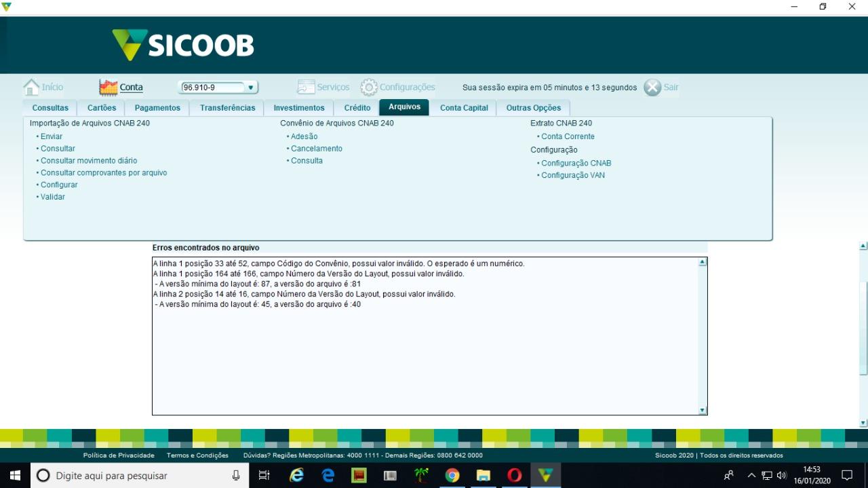Open Conta Corrente extrato link
The height and width of the screenshot is (488, 868).
coord(568,136)
